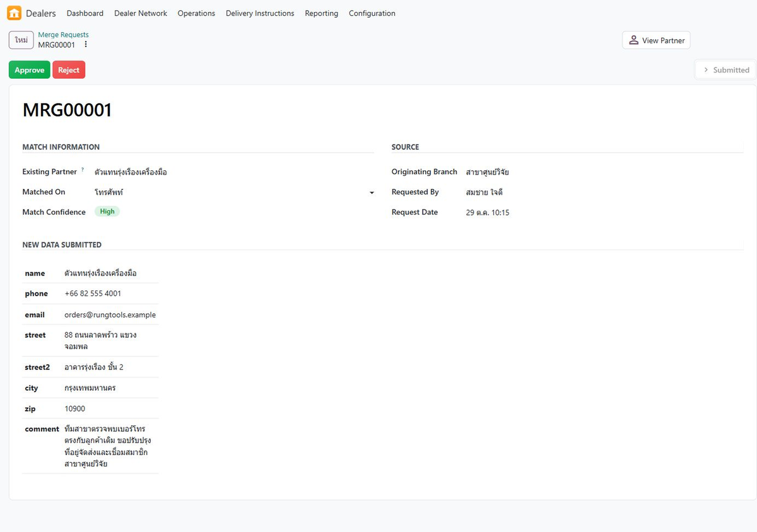Click the phone value +66 82 555 4001
This screenshot has width=757, height=532.
click(x=93, y=294)
